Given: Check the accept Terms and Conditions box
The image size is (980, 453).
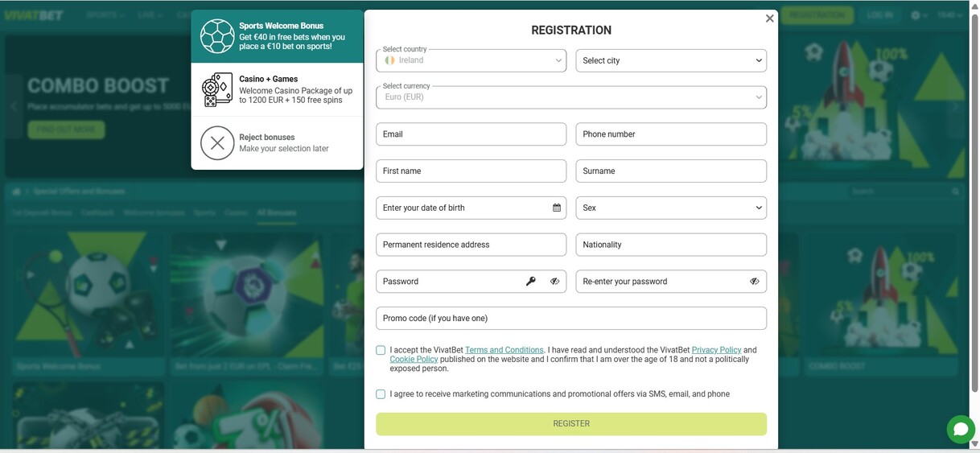Looking at the screenshot, I should pos(381,350).
